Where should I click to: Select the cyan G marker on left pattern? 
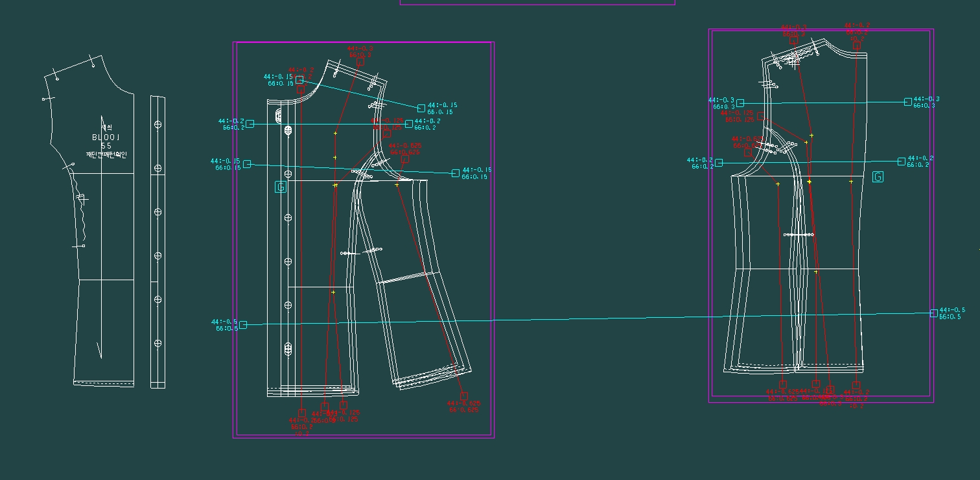[281, 187]
